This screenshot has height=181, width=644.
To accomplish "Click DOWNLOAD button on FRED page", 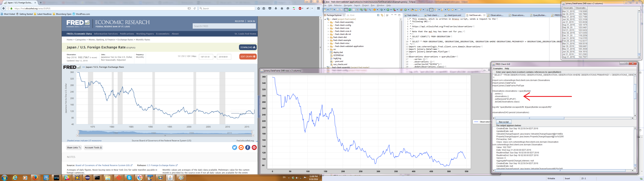I will (x=248, y=47).
